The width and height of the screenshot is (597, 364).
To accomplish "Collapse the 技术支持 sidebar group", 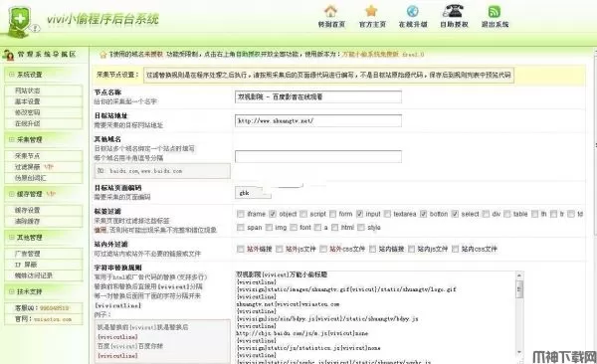I will (11, 291).
